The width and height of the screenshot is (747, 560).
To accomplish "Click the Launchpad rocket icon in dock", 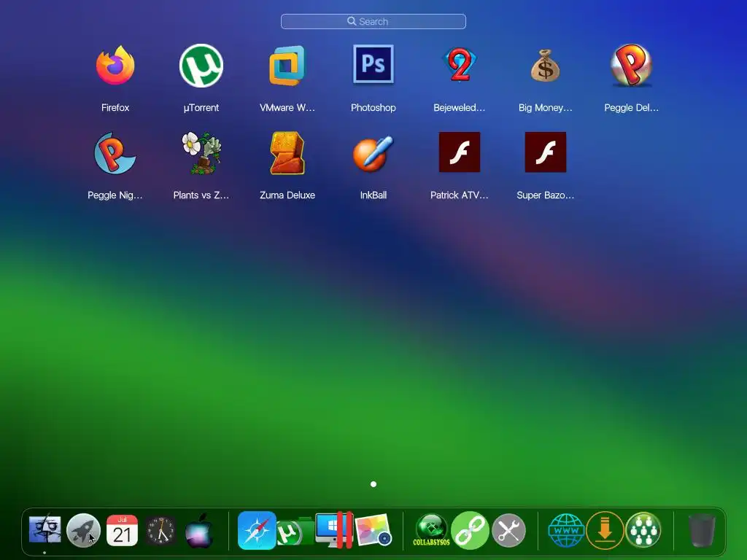I will coord(83,530).
